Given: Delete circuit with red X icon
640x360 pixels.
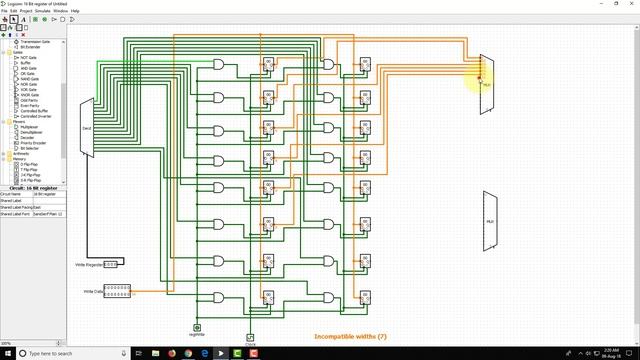Looking at the screenshot, I should (23, 35).
